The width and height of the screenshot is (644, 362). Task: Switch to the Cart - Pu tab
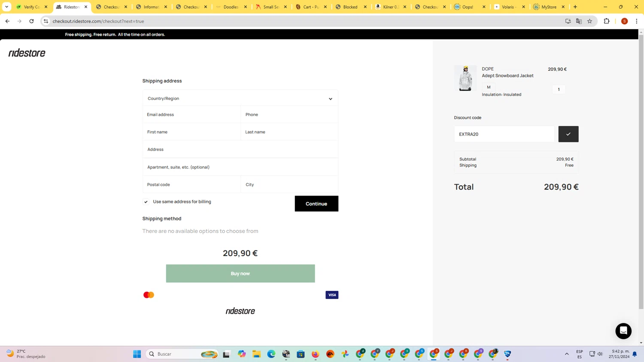pos(311,7)
